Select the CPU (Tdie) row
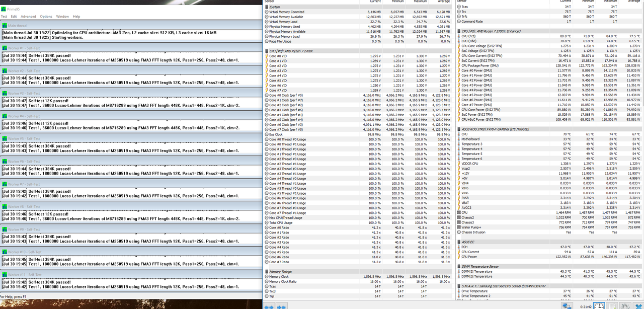644x309 pixels. click(x=549, y=41)
